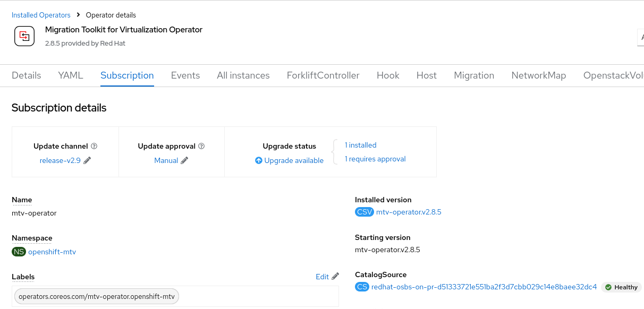Switch to the YAML tab

click(x=71, y=75)
